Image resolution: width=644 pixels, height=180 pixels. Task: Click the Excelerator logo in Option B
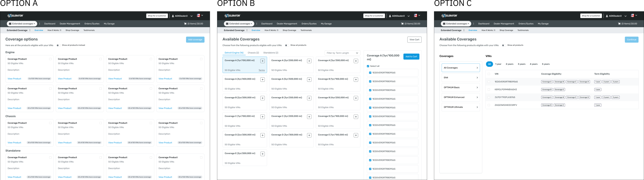coord(233,16)
